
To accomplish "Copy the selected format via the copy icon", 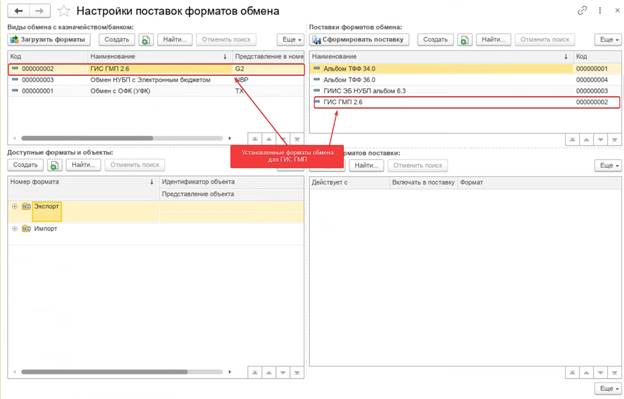I will (x=55, y=165).
